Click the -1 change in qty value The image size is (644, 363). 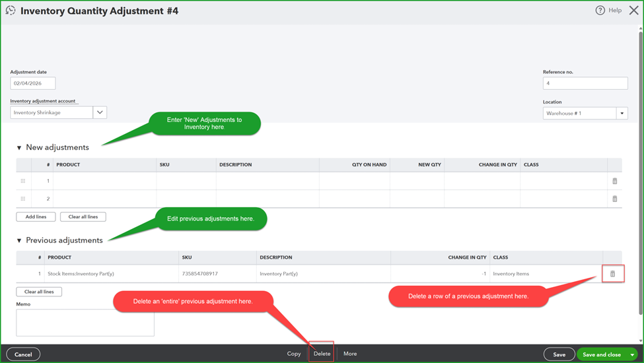[483, 274]
